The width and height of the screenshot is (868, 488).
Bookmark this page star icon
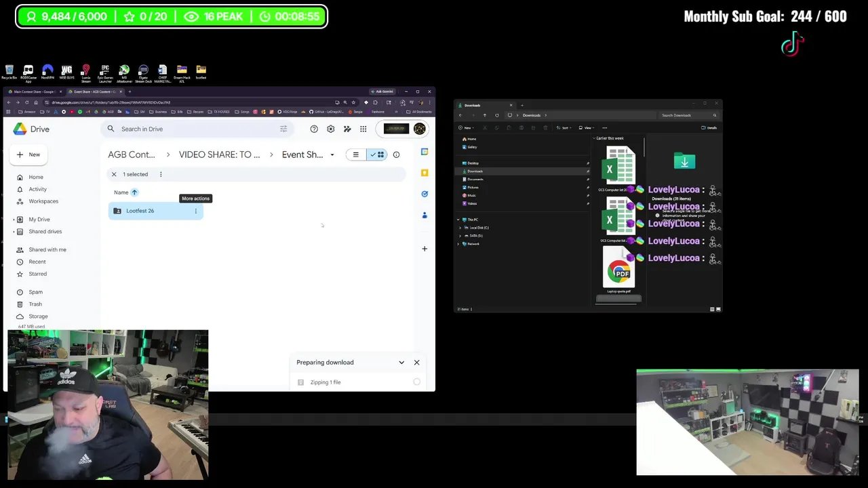click(353, 102)
